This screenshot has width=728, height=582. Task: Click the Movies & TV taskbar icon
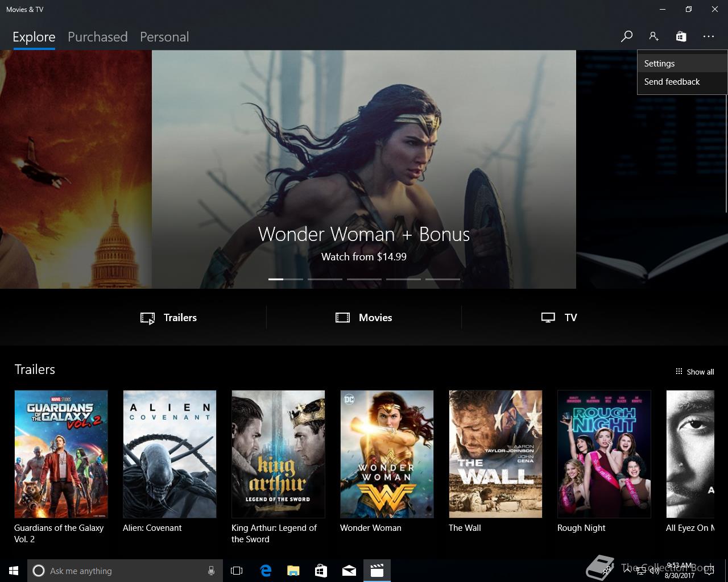tap(377, 571)
